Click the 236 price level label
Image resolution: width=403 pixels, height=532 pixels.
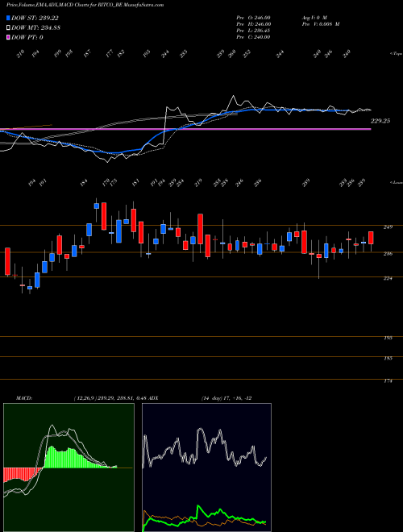388,253
